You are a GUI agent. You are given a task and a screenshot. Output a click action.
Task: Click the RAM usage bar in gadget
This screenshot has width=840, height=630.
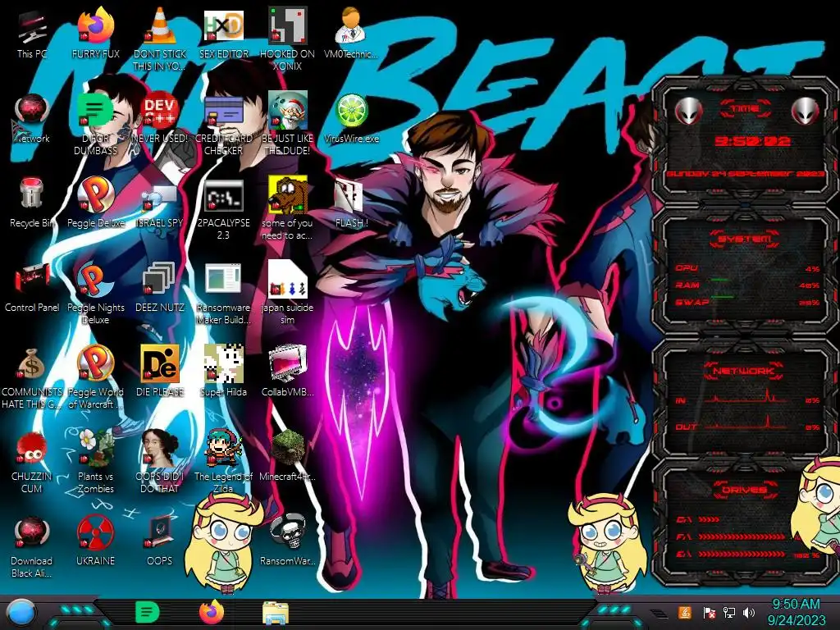[747, 285]
